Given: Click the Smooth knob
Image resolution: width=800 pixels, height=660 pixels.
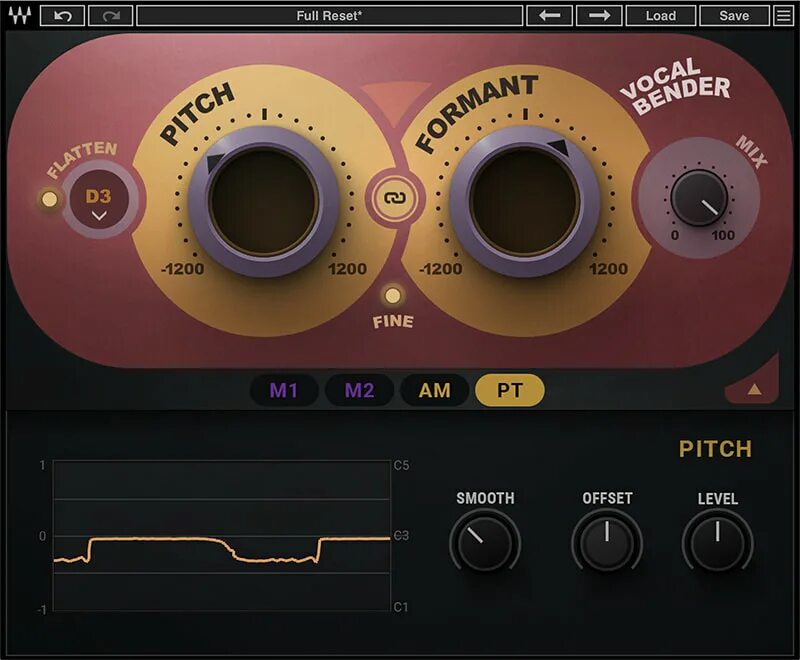Looking at the screenshot, I should pyautogui.click(x=485, y=543).
